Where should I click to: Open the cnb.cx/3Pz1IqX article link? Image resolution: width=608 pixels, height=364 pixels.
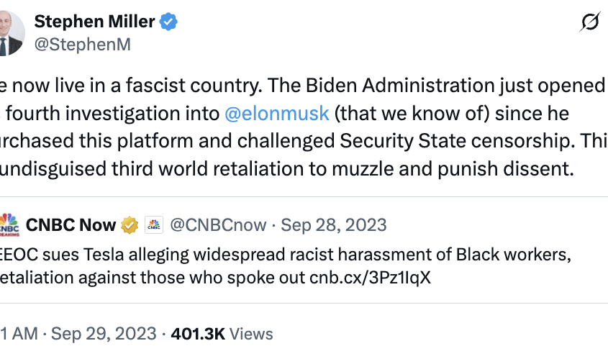pos(370,278)
